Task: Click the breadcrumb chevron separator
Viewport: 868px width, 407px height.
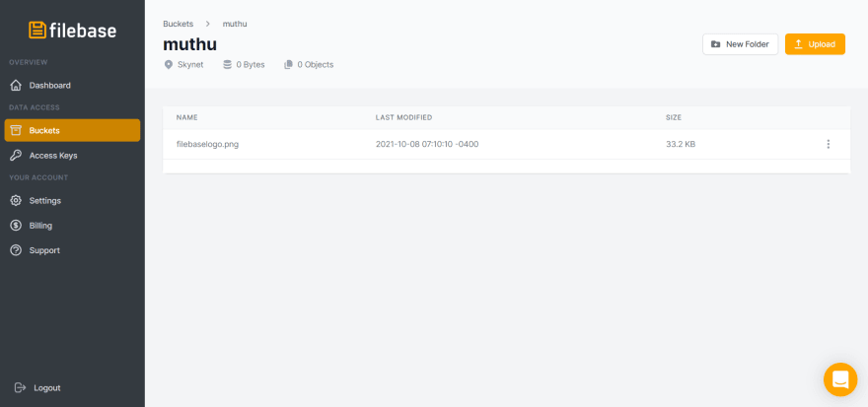Action: tap(208, 24)
